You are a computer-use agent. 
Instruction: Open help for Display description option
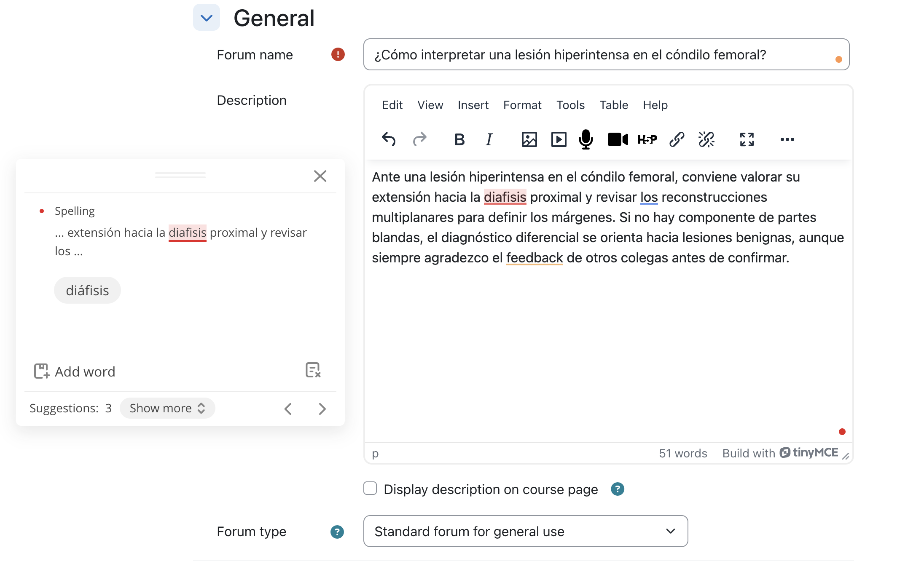[x=618, y=489]
